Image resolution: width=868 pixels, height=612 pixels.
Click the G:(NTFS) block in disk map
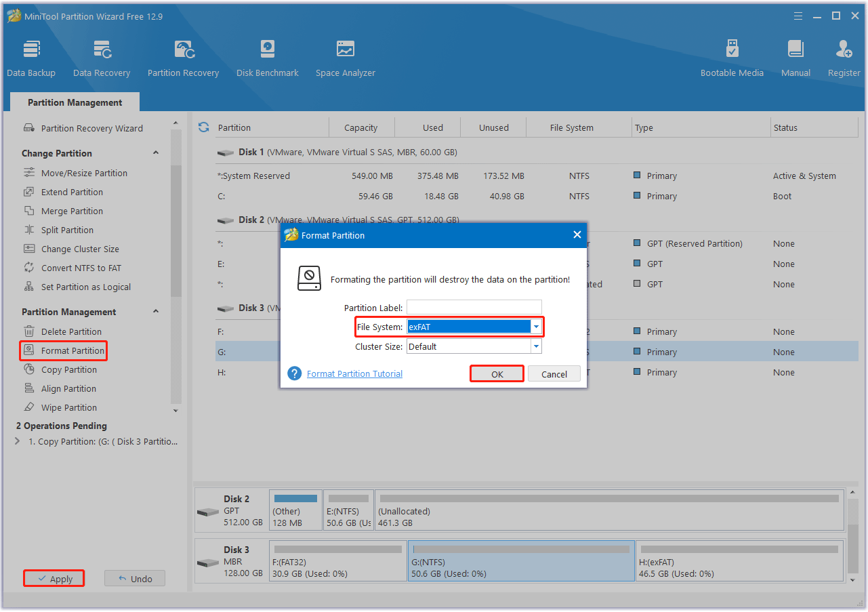point(521,561)
